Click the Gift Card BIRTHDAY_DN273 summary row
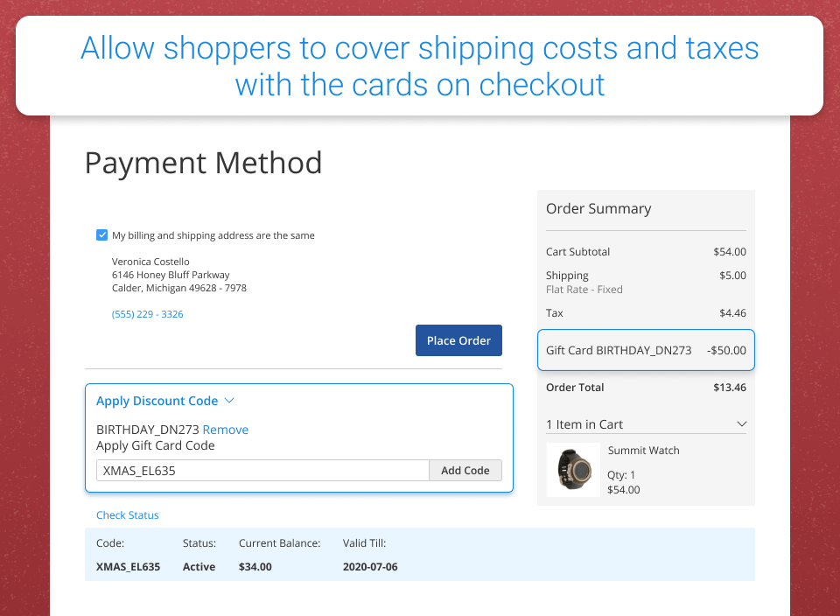The image size is (840, 616). pyautogui.click(x=646, y=350)
